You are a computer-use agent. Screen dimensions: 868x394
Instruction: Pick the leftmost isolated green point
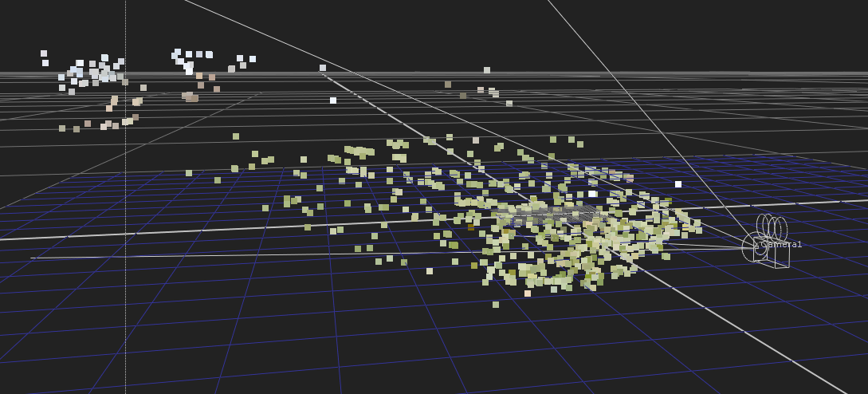click(x=189, y=173)
